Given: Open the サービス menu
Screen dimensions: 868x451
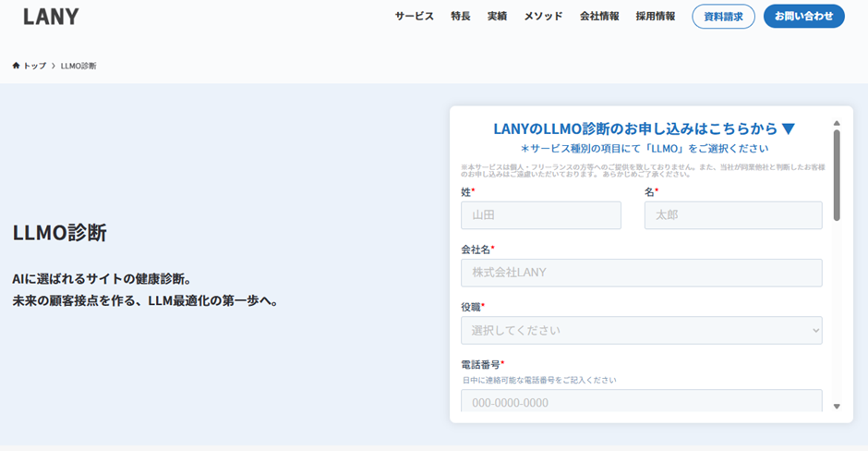Looking at the screenshot, I should 414,17.
